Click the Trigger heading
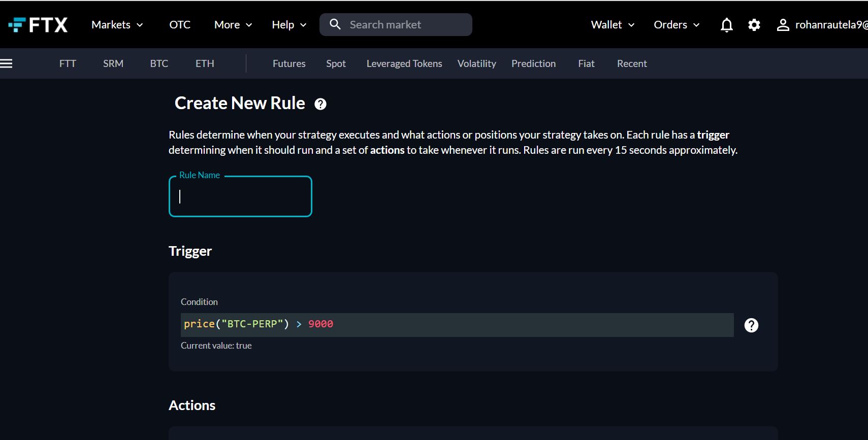 (x=190, y=252)
